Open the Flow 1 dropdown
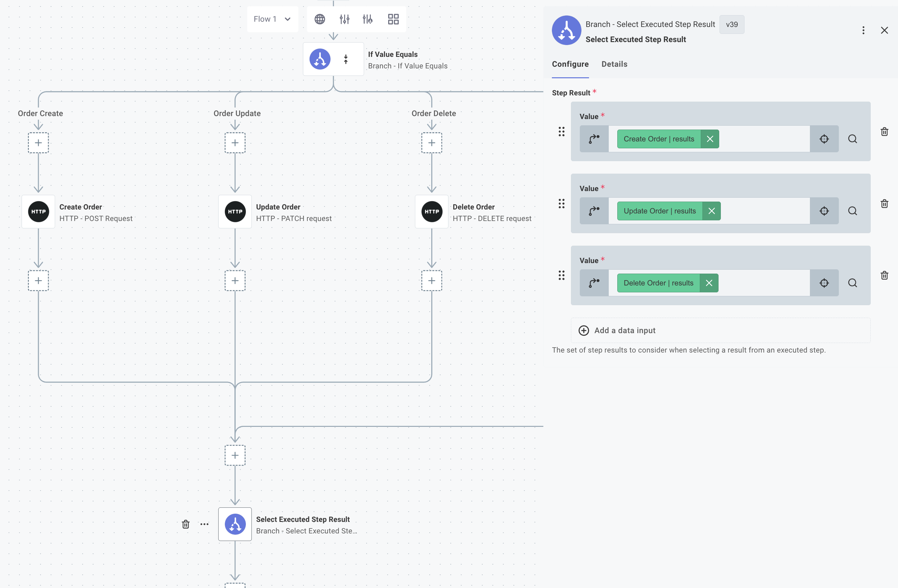This screenshot has width=898, height=588. pyautogui.click(x=272, y=19)
